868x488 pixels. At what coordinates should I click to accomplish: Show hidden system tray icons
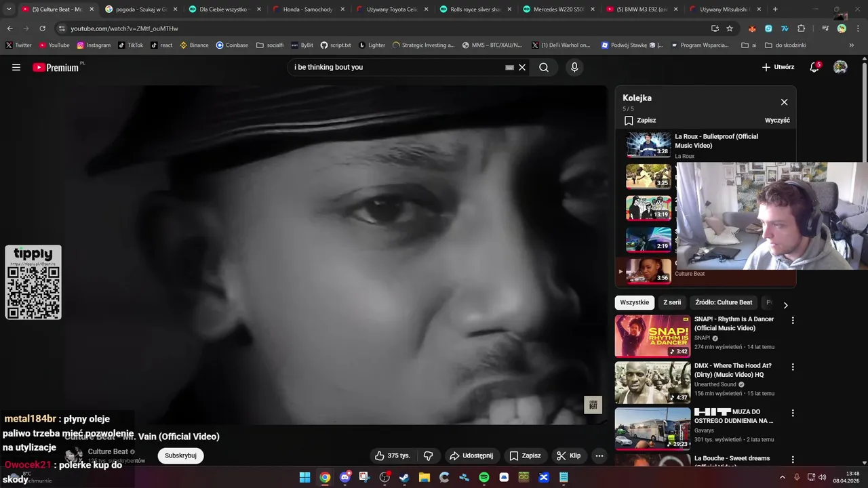tap(782, 477)
